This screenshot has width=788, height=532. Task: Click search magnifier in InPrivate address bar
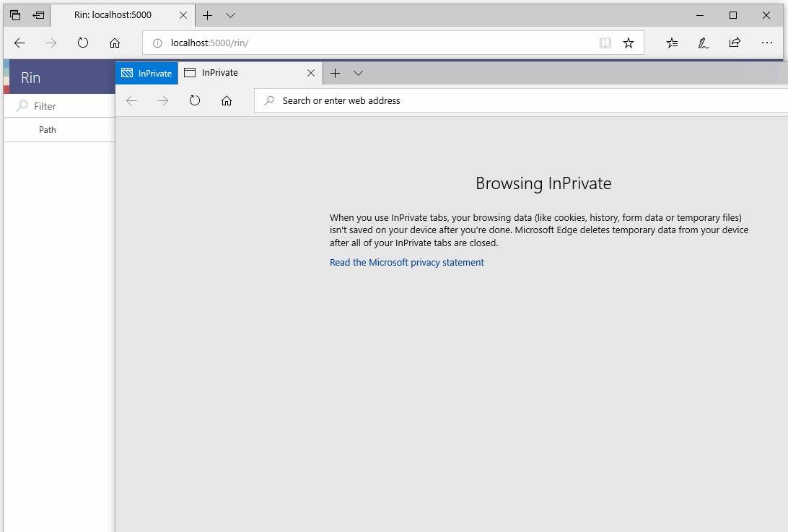(x=269, y=100)
